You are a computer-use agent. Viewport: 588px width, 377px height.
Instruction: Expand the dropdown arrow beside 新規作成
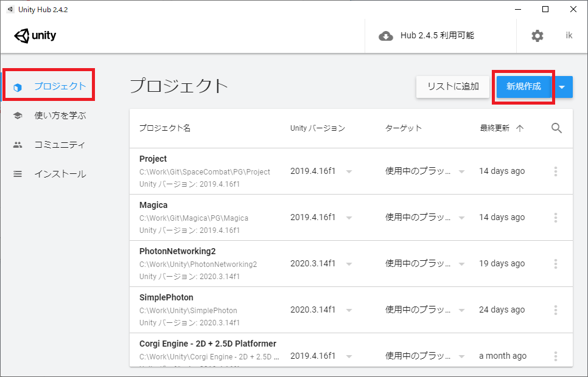pyautogui.click(x=562, y=87)
